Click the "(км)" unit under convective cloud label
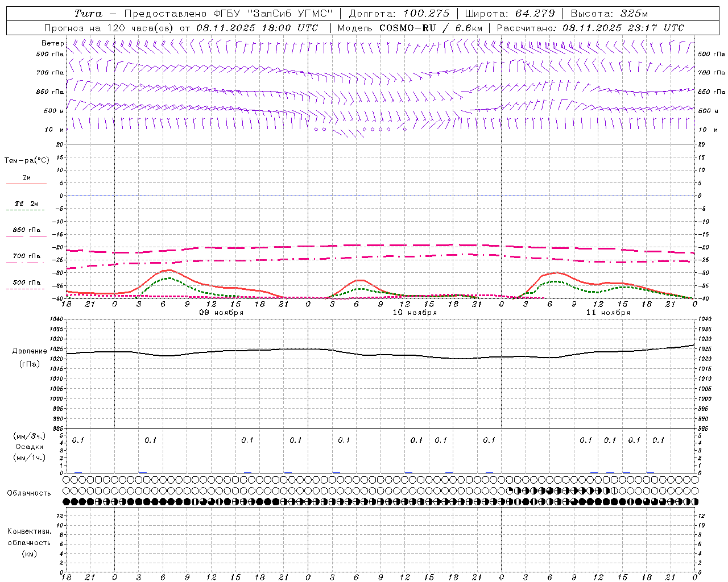The height and width of the screenshot is (582, 728). (x=30, y=554)
